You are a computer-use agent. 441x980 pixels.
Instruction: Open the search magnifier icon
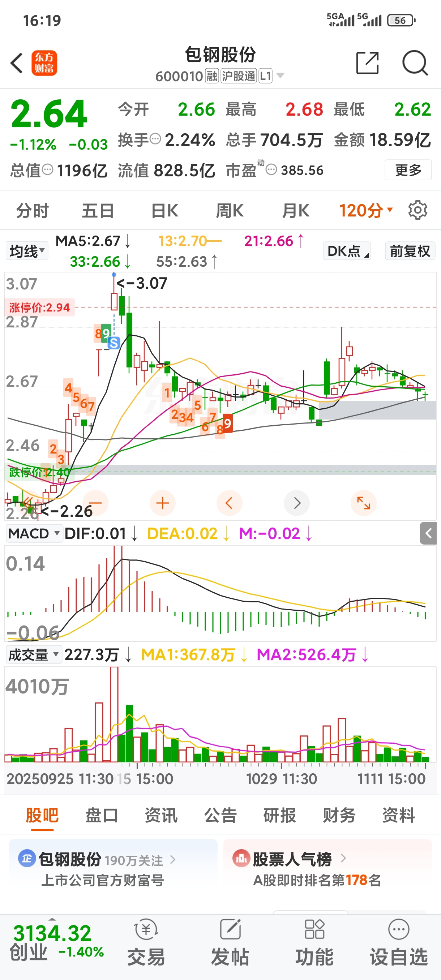coord(415,63)
